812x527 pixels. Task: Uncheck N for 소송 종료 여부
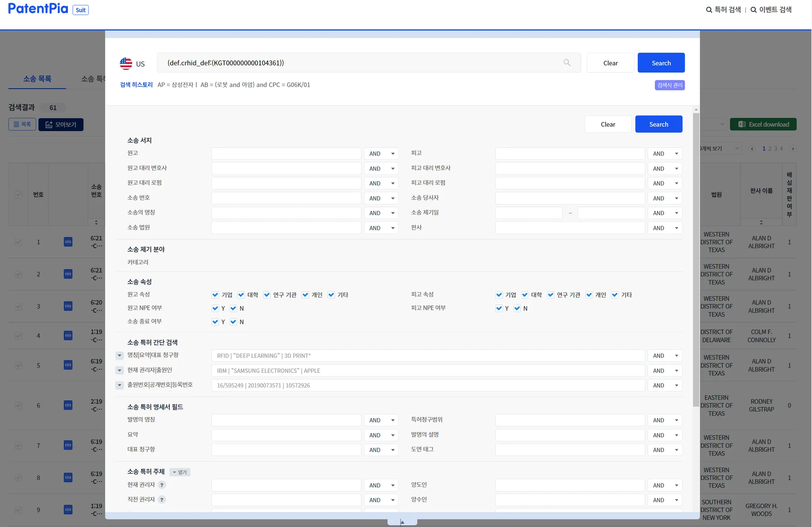pyautogui.click(x=233, y=322)
